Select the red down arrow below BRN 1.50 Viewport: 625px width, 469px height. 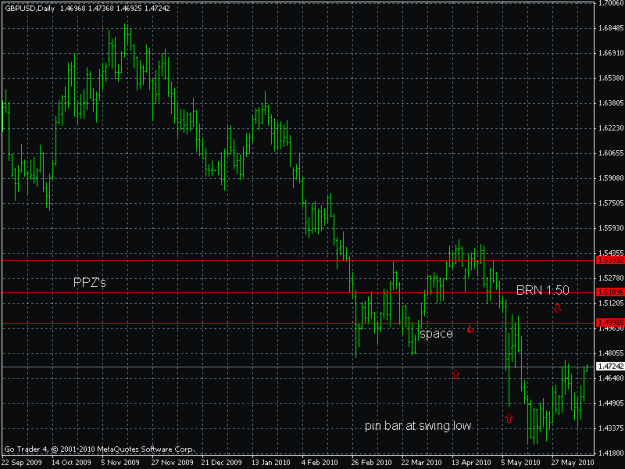(x=557, y=308)
